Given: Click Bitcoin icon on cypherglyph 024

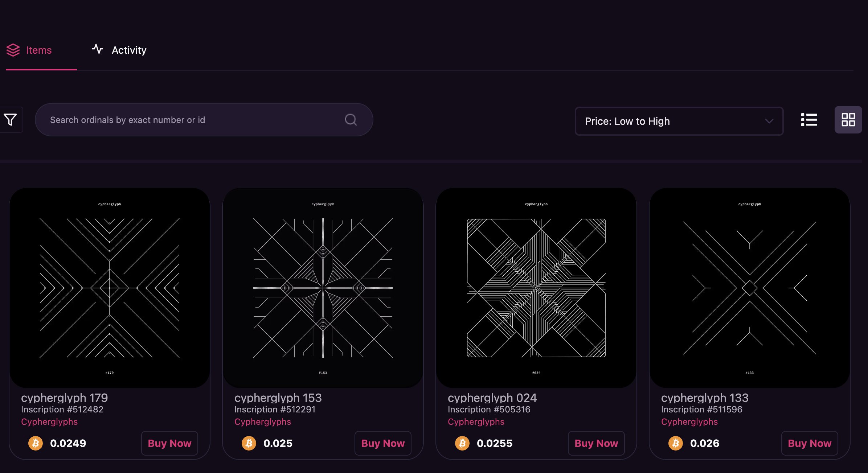Looking at the screenshot, I should pyautogui.click(x=462, y=443).
